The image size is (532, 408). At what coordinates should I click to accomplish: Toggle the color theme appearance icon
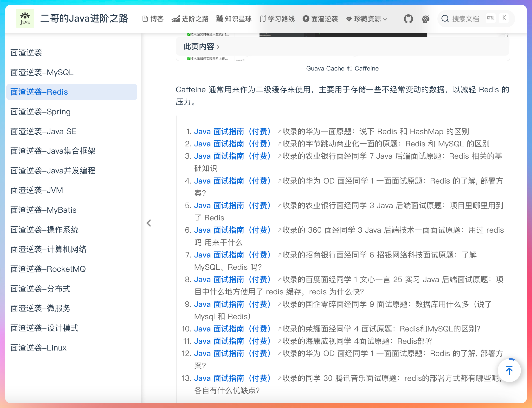(x=425, y=19)
